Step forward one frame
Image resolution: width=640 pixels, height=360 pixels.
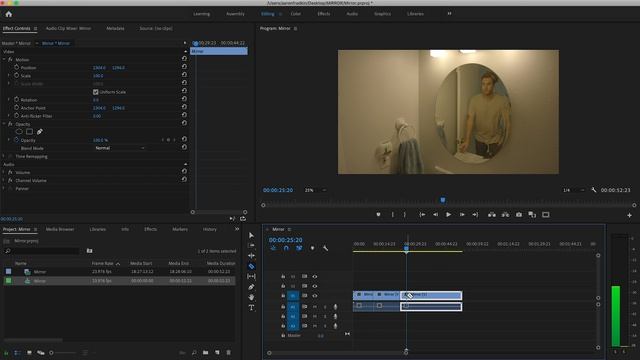[x=462, y=214]
